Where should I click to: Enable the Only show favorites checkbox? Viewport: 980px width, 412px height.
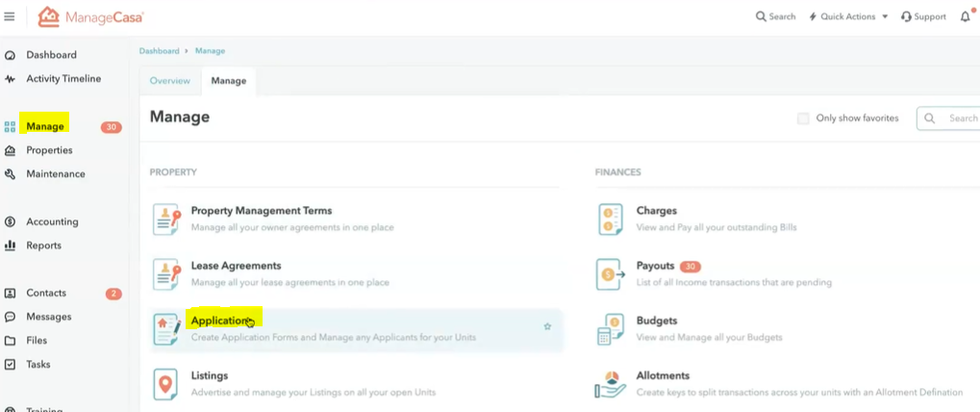(x=803, y=118)
